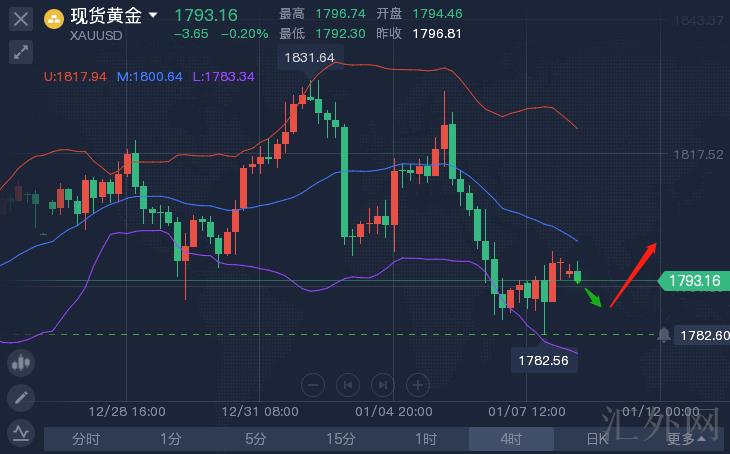Choose the 1时 timeframe tab
730x454 pixels.
pyautogui.click(x=426, y=438)
